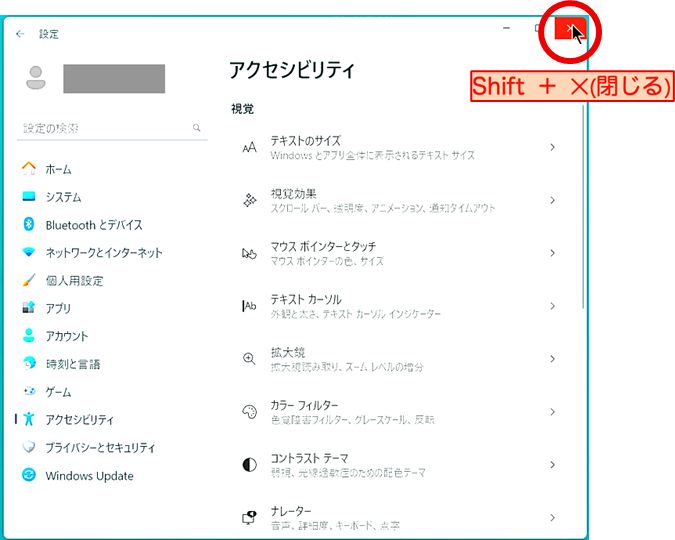
Task: Open the user account profile avatar
Action: pyautogui.click(x=37, y=78)
